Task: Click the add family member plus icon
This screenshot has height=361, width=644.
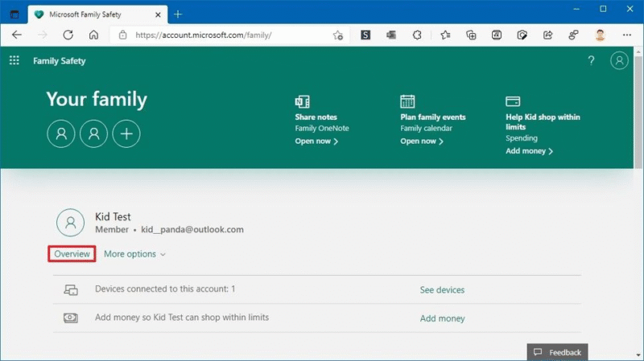Action: [126, 133]
